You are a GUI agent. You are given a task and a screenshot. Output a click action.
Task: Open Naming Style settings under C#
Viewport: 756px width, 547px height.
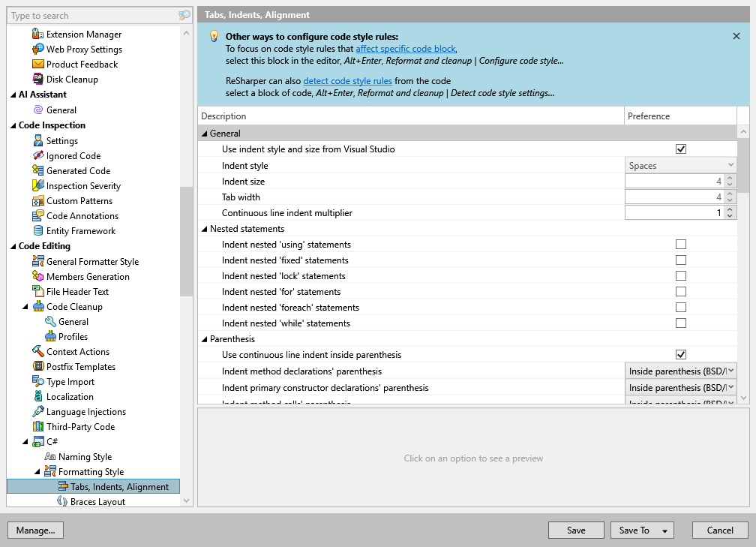coord(85,456)
